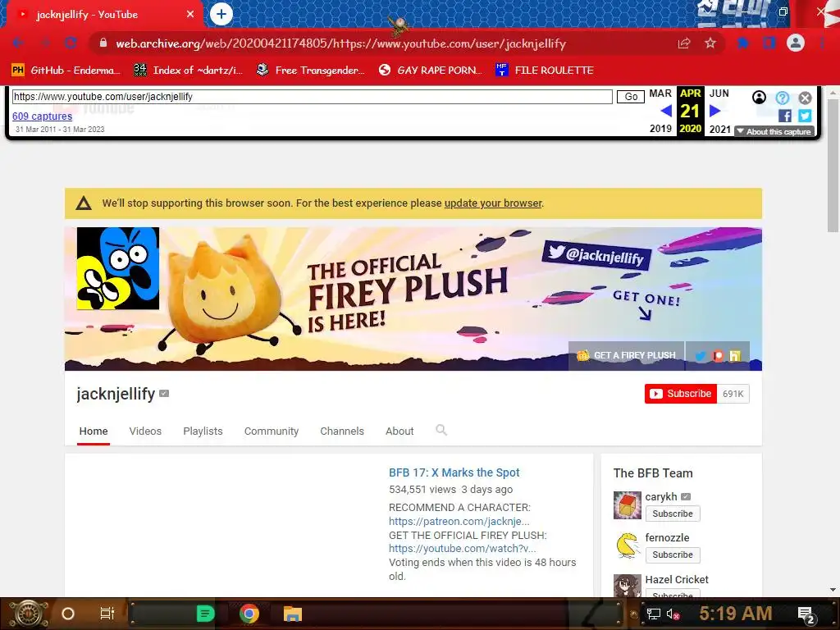Reload the page with the refresh icon
This screenshot has height=630, width=840.
click(x=71, y=43)
